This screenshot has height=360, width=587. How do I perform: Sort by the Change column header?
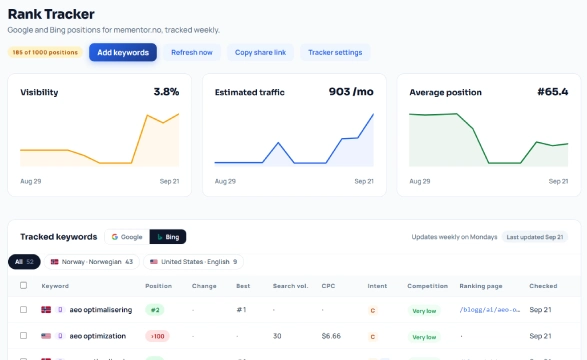coord(204,286)
